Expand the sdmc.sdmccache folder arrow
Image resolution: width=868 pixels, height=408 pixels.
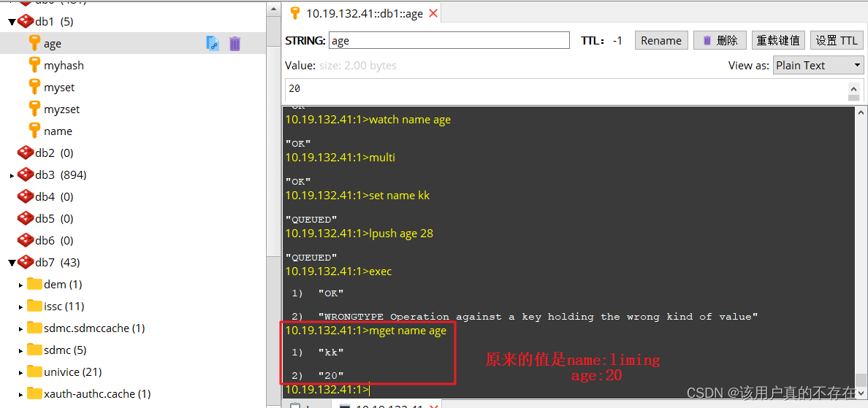21,328
